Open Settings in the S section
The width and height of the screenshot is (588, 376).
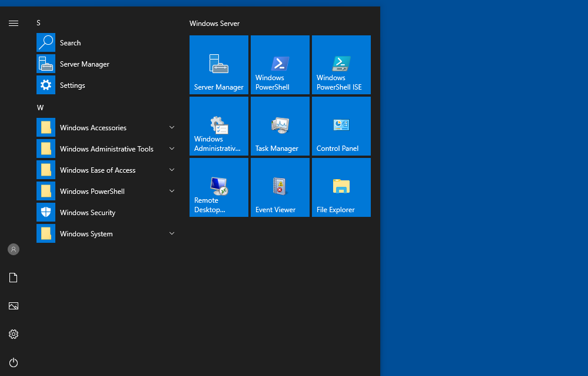click(106, 85)
